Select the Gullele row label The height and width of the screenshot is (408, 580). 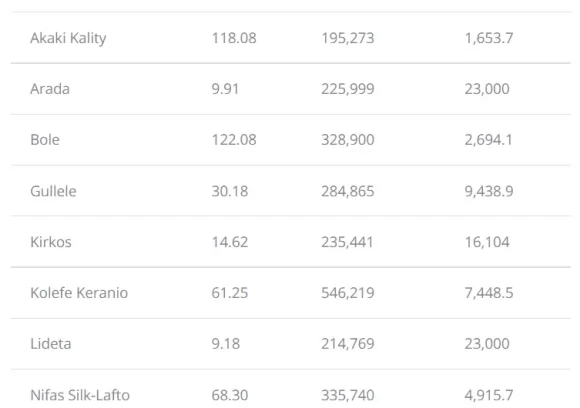pyautogui.click(x=53, y=191)
